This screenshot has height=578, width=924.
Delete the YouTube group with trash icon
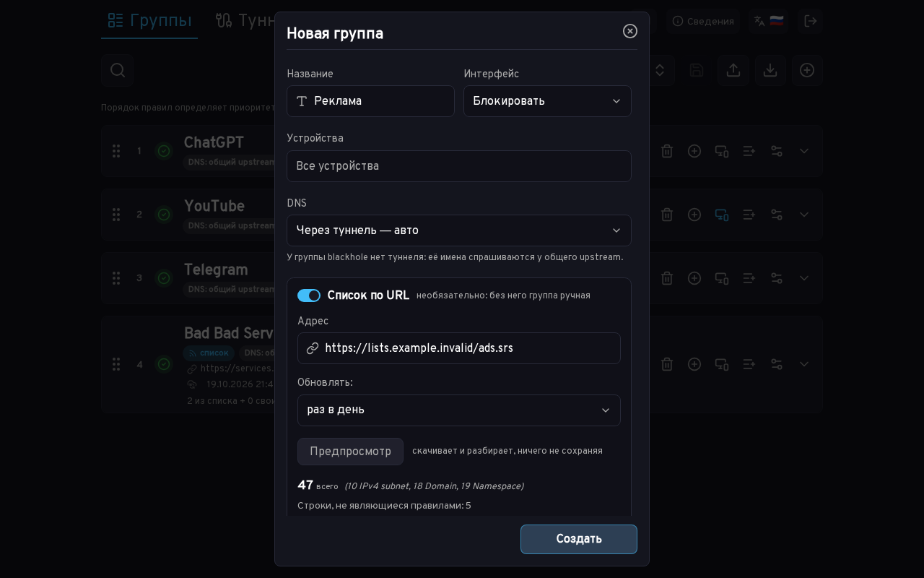click(667, 215)
